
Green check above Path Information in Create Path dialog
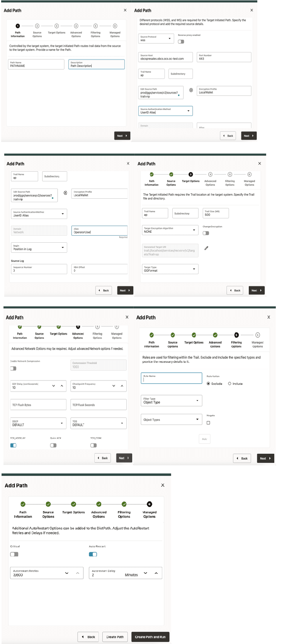tap(23, 504)
